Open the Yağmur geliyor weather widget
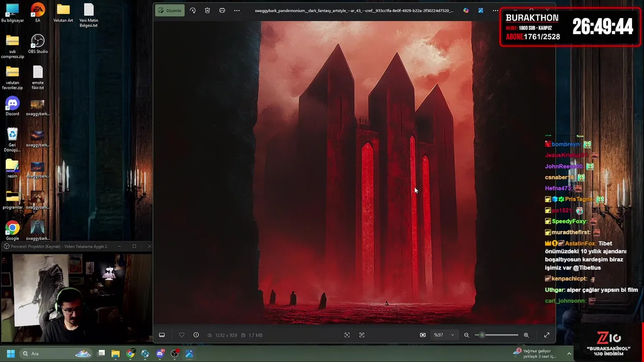644x362 pixels. coord(534,354)
